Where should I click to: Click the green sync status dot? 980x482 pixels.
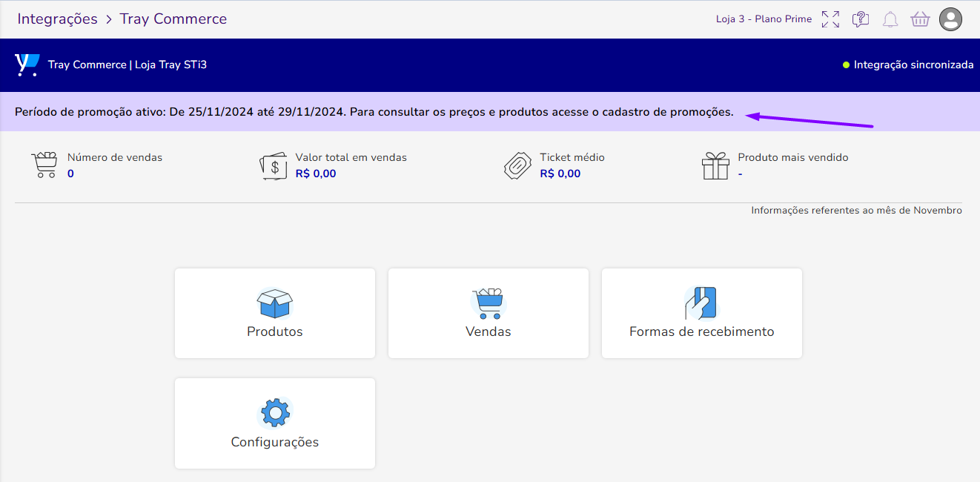point(846,65)
